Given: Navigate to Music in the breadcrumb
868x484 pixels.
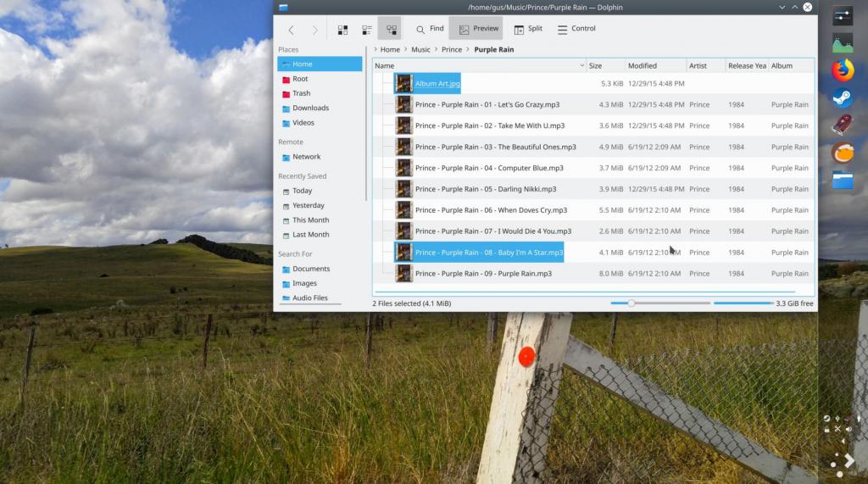Looking at the screenshot, I should pos(420,50).
